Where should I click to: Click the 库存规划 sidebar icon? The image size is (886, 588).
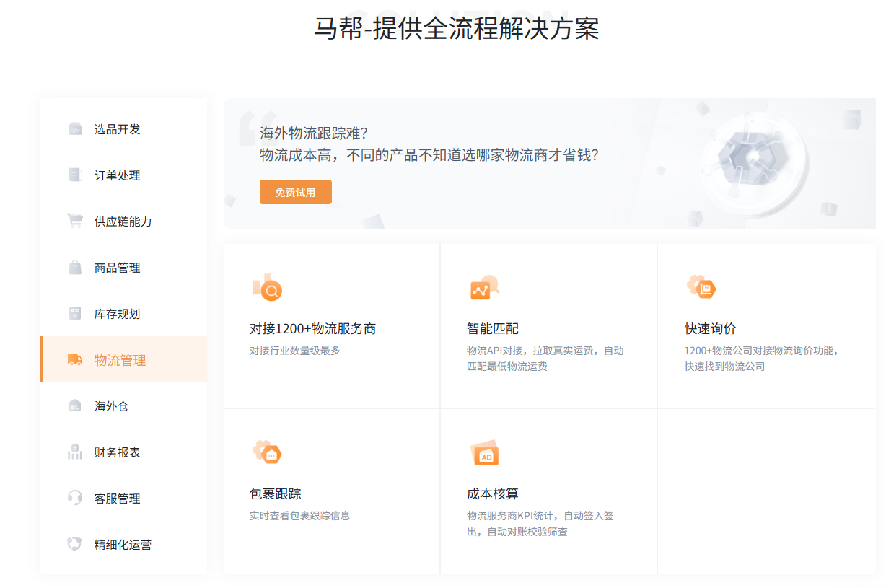pos(75,314)
